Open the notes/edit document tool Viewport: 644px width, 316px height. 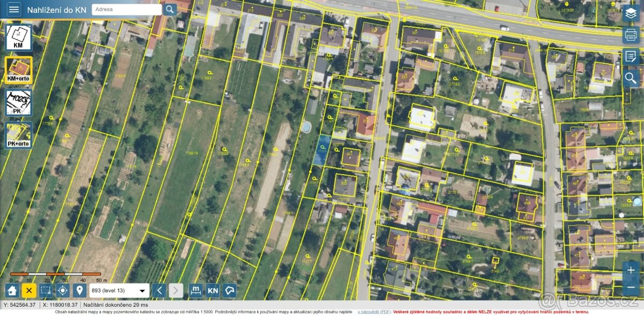point(631,56)
